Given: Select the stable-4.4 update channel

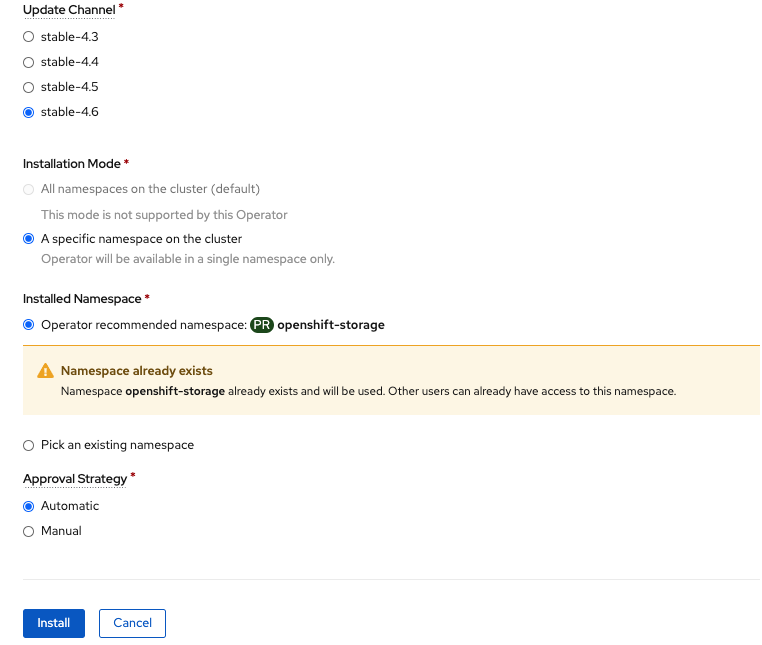Looking at the screenshot, I should tap(29, 62).
